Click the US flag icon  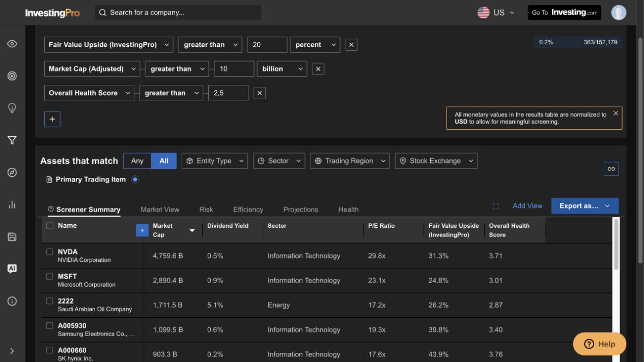tap(483, 13)
